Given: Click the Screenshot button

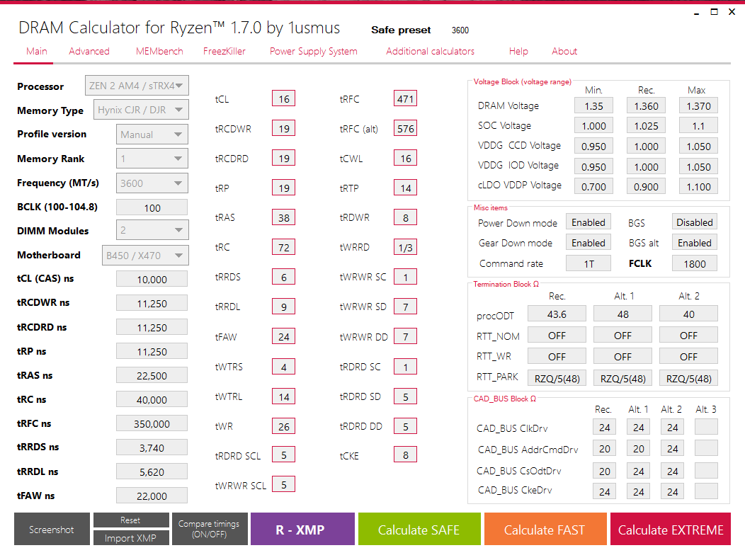Looking at the screenshot, I should pyautogui.click(x=52, y=529).
